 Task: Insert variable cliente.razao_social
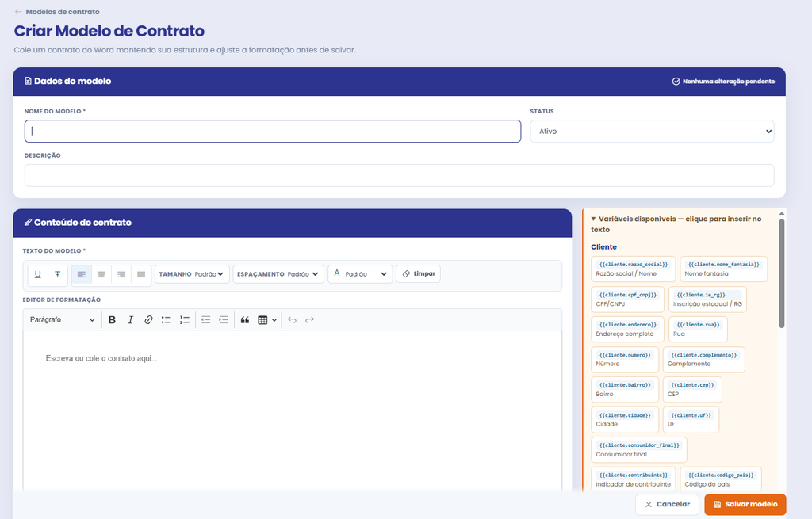point(633,269)
